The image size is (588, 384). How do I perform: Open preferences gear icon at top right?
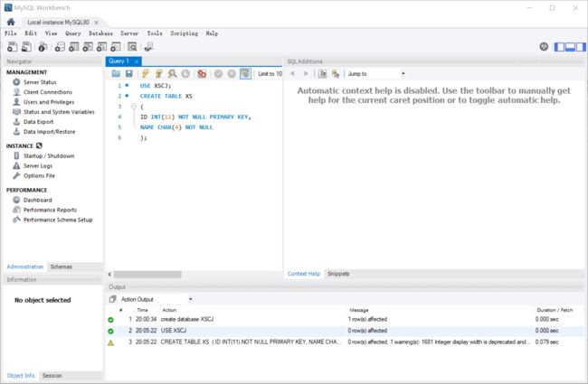coord(544,46)
